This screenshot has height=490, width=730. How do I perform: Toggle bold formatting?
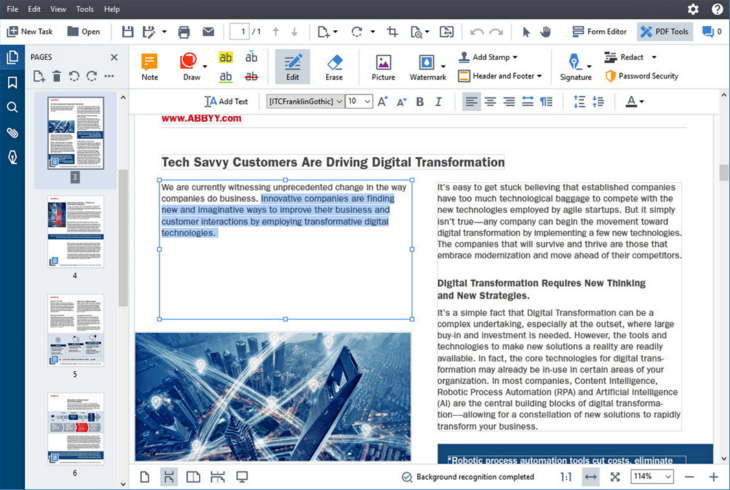(x=420, y=102)
